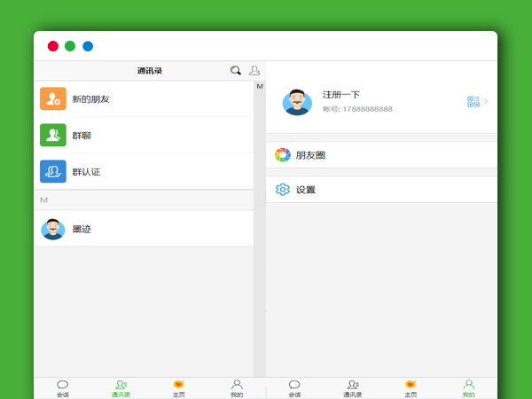This screenshot has height=399, width=532.
Task: Click the red window close dot
Action: coord(53,46)
